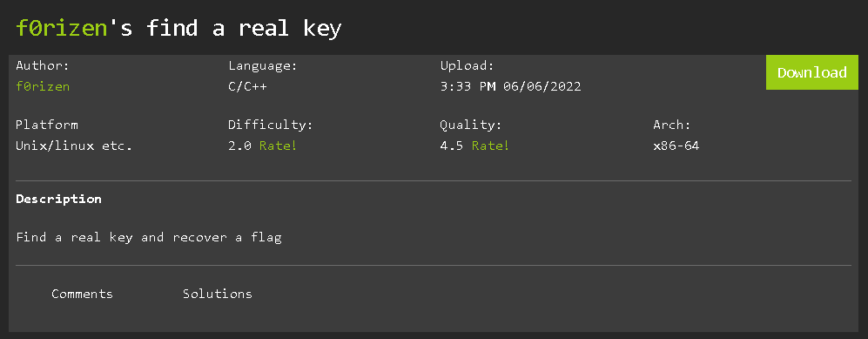Click the 2.0 difficulty score
Image resolution: width=868 pixels, height=339 pixels.
pos(239,146)
